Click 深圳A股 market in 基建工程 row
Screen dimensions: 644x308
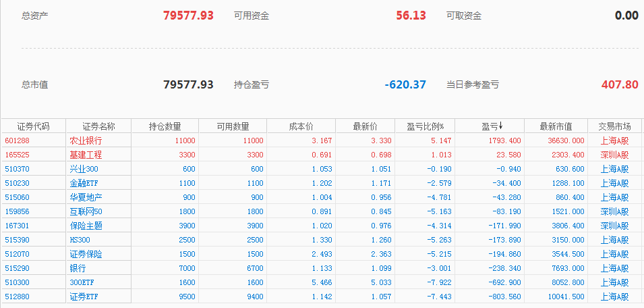pos(614,155)
